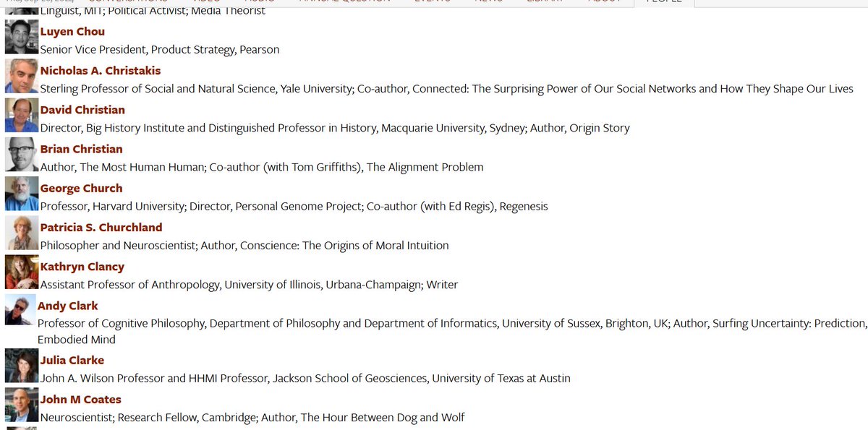This screenshot has height=430, width=868.
Task: Select Andy Clark's profile picture
Action: pyautogui.click(x=20, y=311)
